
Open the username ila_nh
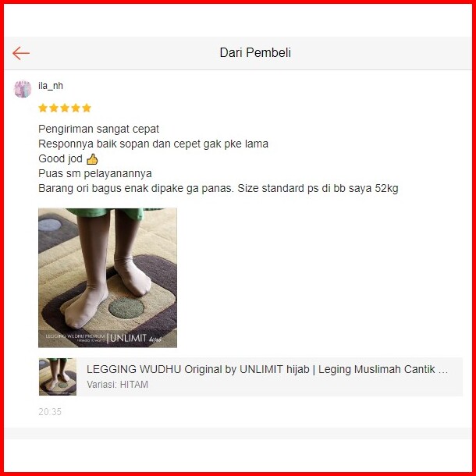pos(51,86)
